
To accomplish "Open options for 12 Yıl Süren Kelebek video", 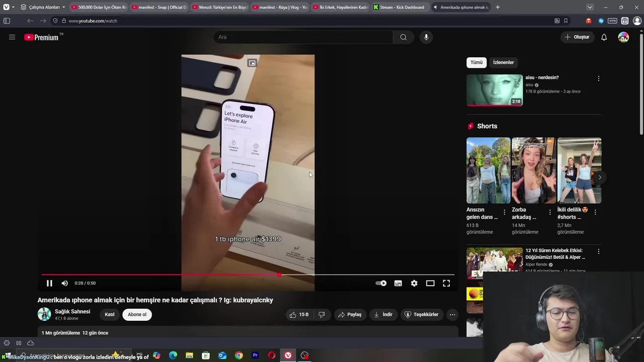I will click(598, 251).
